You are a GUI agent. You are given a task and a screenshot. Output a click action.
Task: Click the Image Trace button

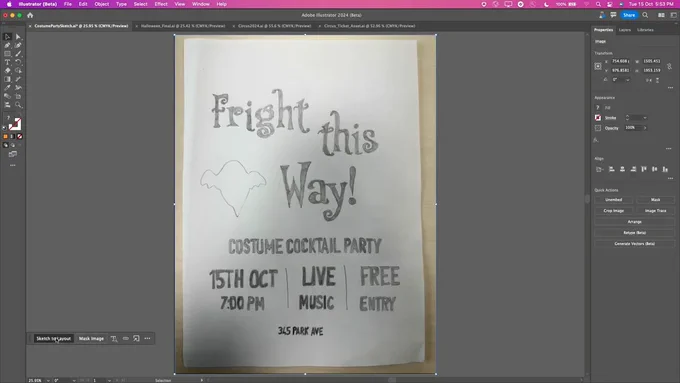655,211
